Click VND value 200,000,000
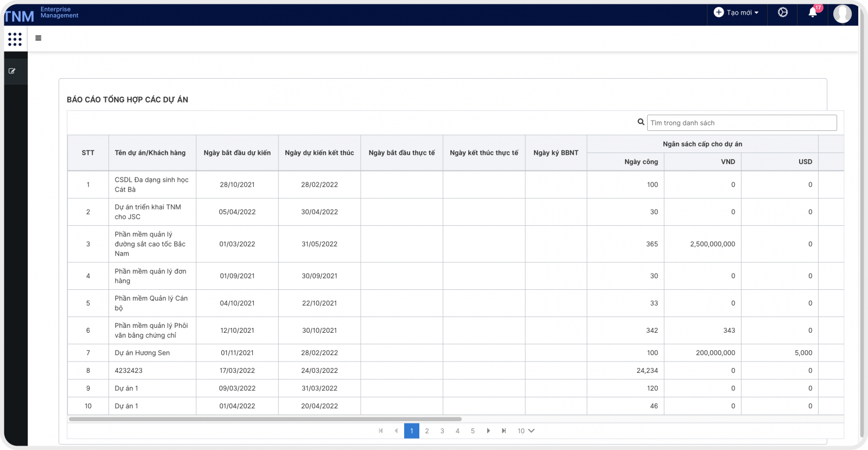The image size is (868, 450). (x=716, y=353)
